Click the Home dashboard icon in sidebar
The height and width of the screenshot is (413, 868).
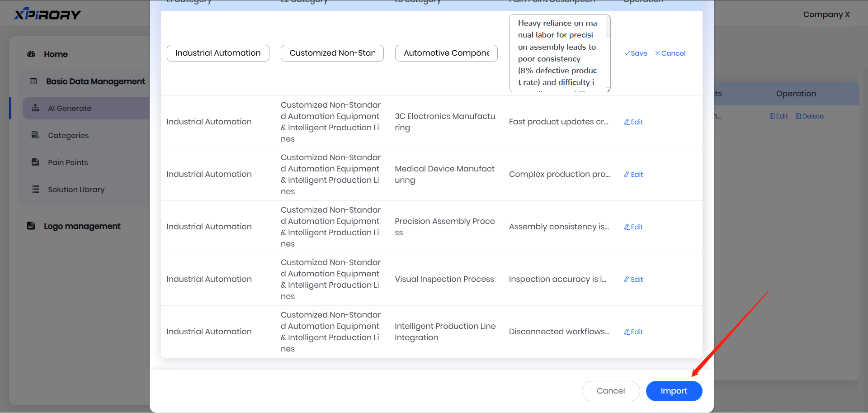pos(31,54)
